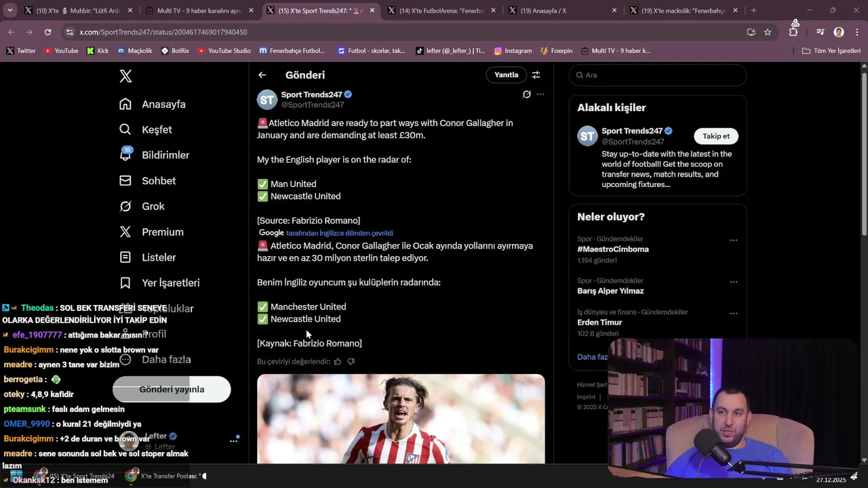This screenshot has width=868, height=488.
Task: Open Chrome three-dot menu
Action: (857, 32)
